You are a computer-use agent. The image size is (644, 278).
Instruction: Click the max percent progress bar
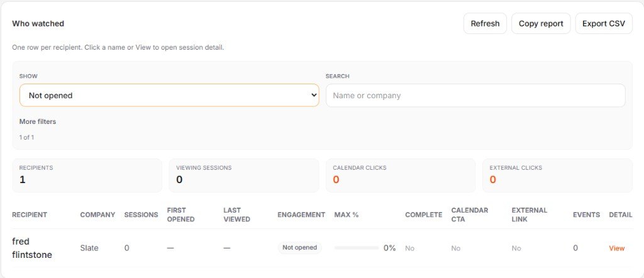[357, 248]
